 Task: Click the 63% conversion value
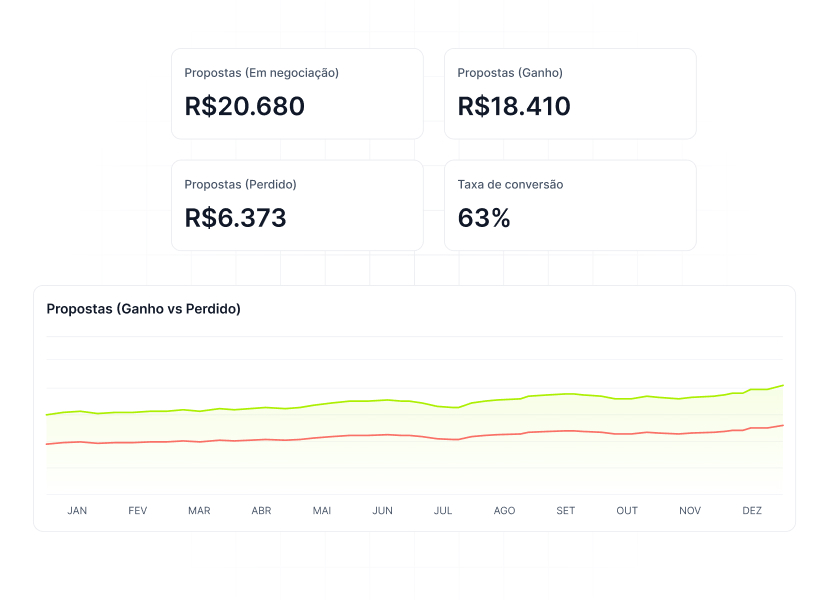[484, 218]
